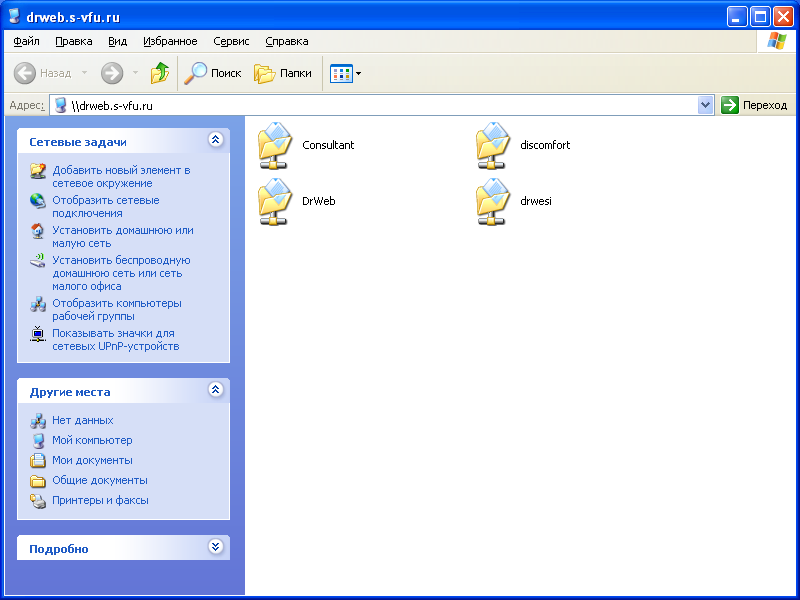The height and width of the screenshot is (600, 800).
Task: Click the Consultant folder name label
Action: (328, 145)
